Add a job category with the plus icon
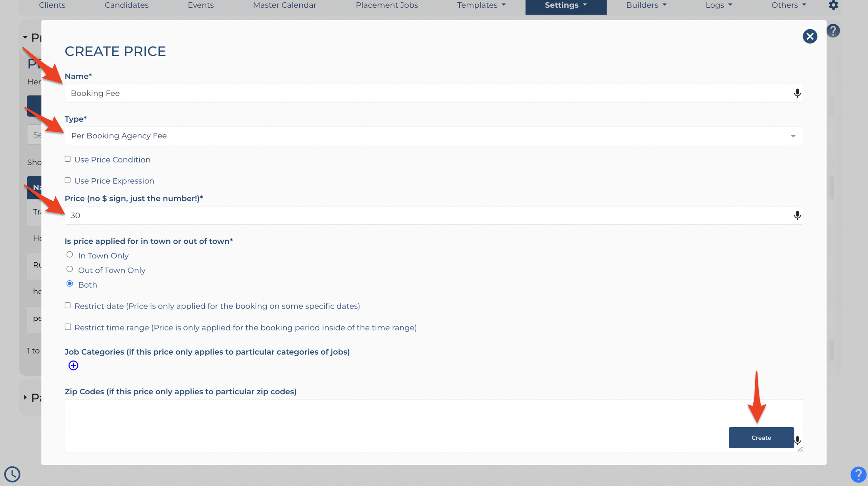868x486 pixels. pyautogui.click(x=73, y=365)
